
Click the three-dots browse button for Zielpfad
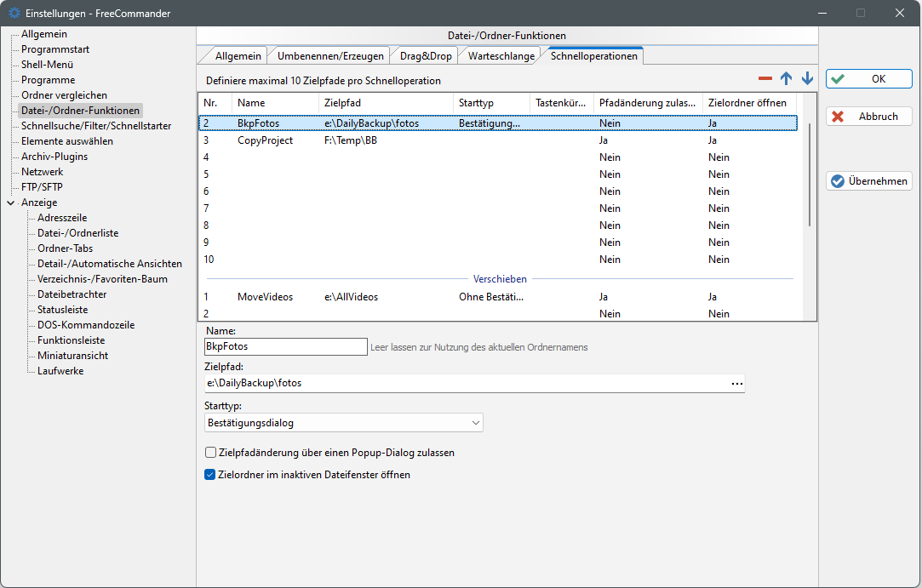736,384
